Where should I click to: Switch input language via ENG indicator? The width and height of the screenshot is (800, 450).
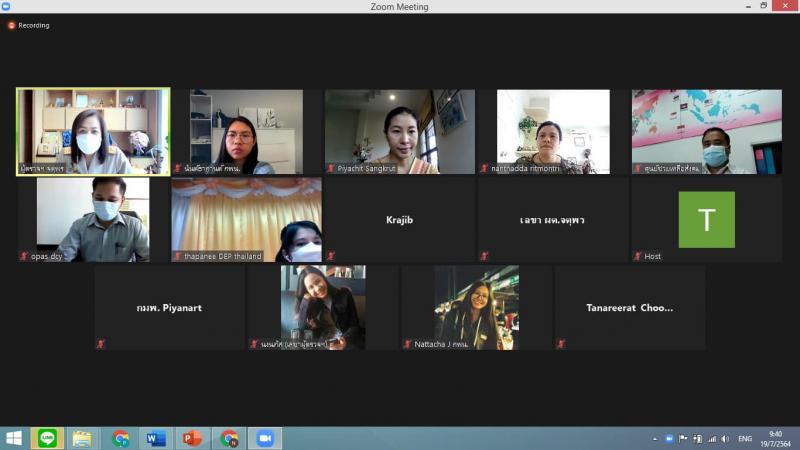(745, 439)
